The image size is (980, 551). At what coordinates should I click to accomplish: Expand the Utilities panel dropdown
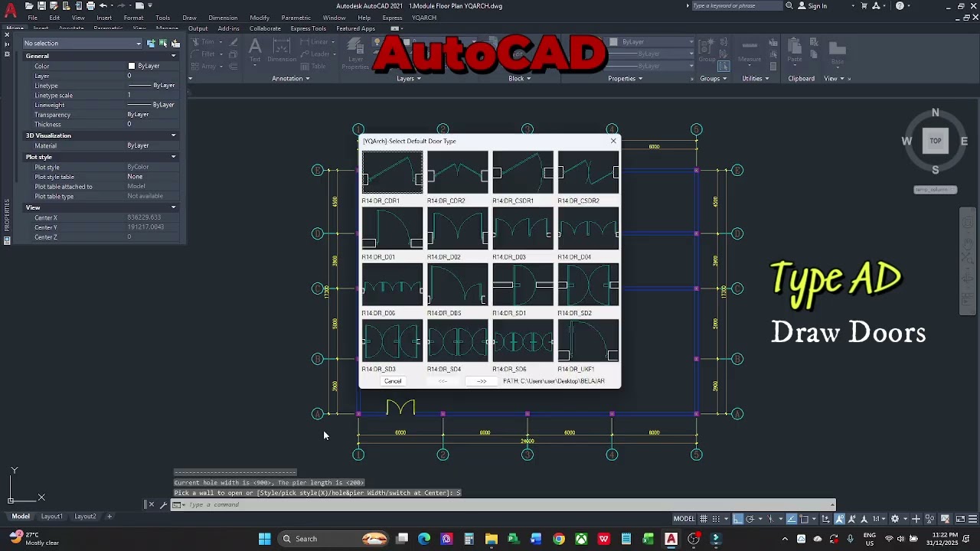click(x=756, y=78)
